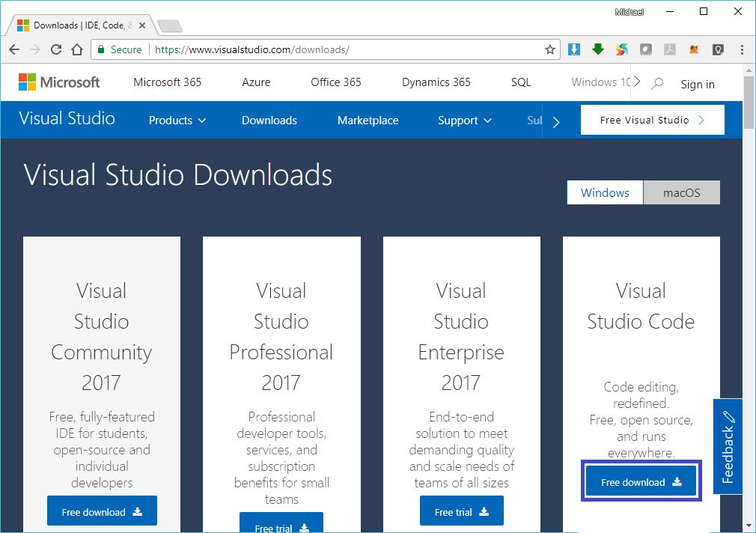Download Visual Studio Community 2017 free
This screenshot has width=756, height=533.
103,511
